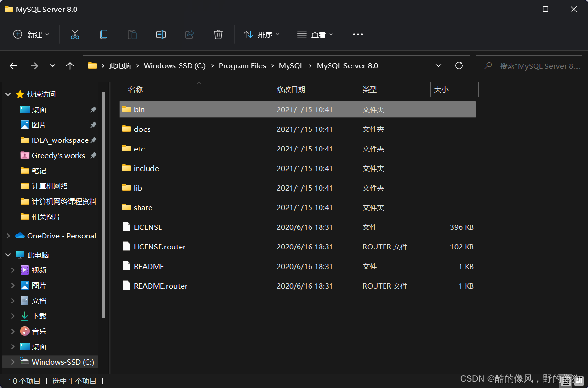This screenshot has height=388, width=588.
Task: Open Greedy's works in quick access
Action: (58, 155)
